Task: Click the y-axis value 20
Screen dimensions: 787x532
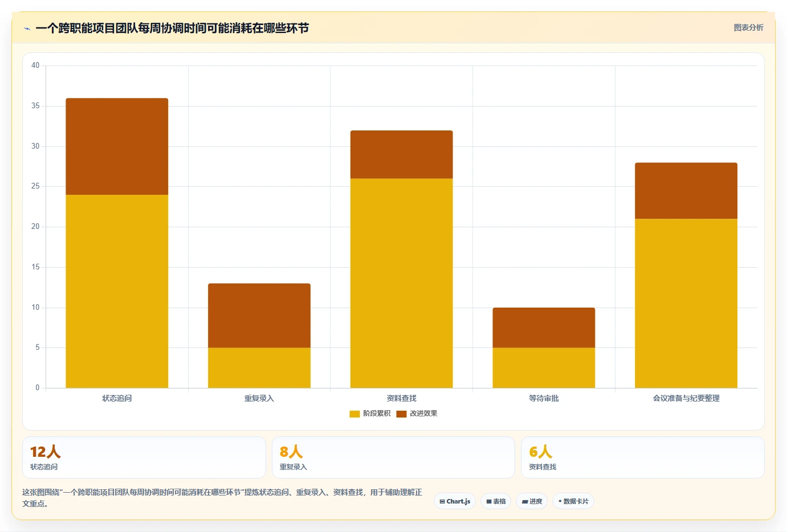Action: point(35,227)
